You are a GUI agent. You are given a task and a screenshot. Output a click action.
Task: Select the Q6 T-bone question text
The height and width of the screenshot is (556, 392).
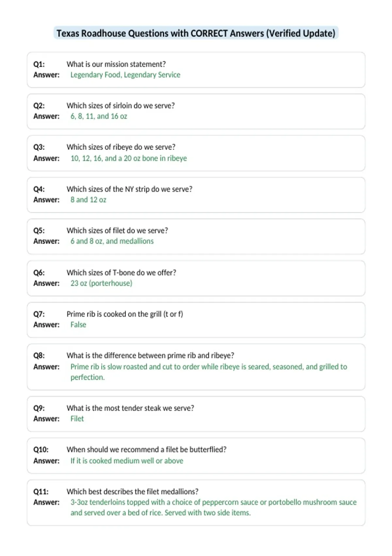(121, 273)
